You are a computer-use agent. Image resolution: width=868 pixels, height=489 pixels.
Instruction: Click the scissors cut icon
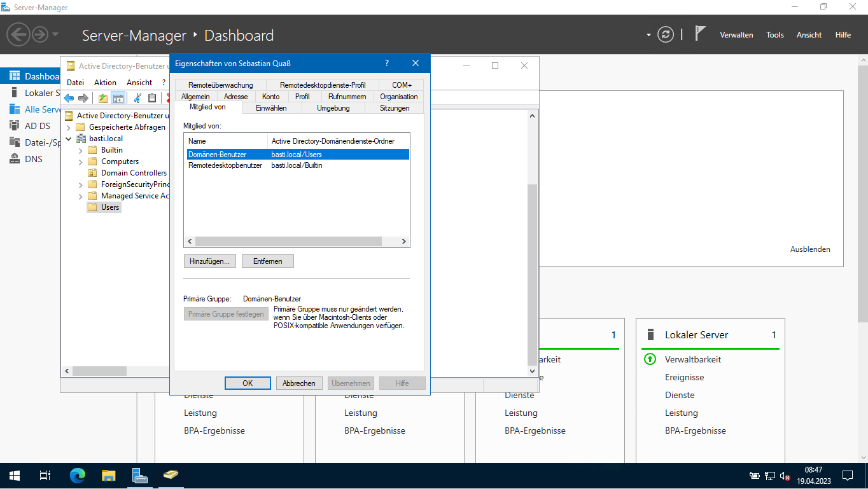[137, 98]
